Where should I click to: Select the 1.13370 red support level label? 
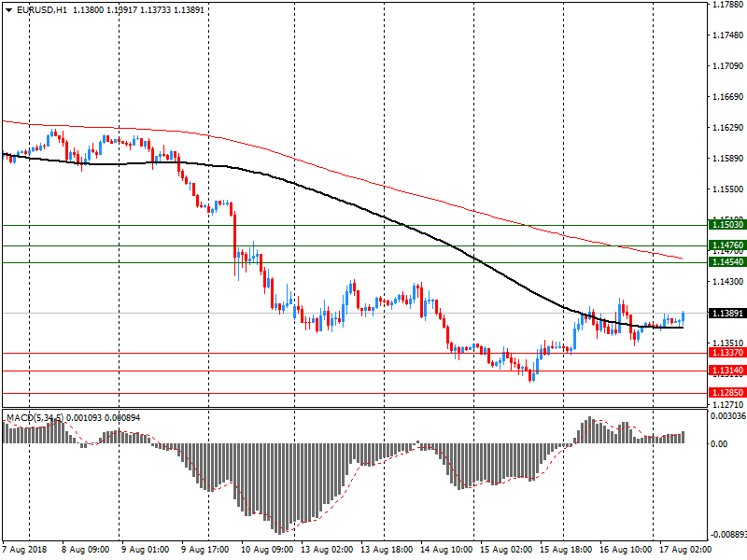click(x=727, y=353)
